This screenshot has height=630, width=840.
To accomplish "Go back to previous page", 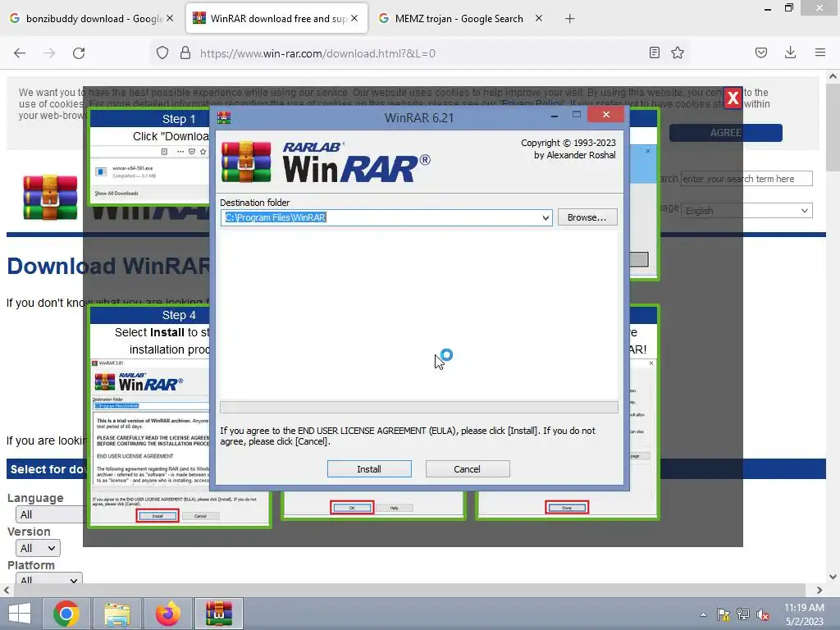I will tap(20, 53).
